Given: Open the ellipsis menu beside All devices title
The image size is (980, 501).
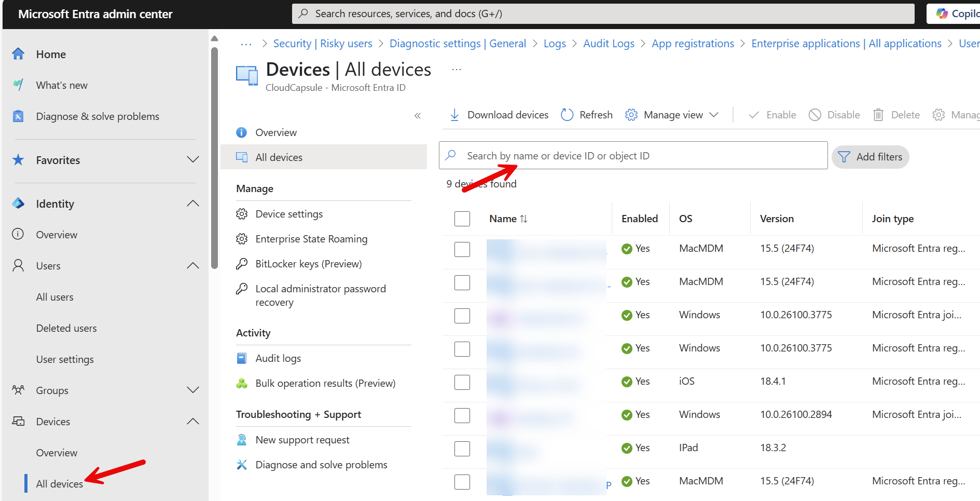Looking at the screenshot, I should (x=457, y=70).
